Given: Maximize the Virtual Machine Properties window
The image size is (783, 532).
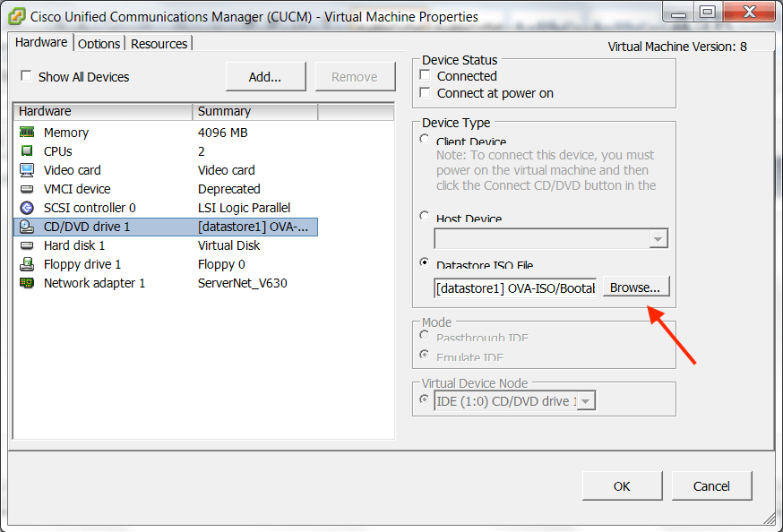Looking at the screenshot, I should click(708, 12).
